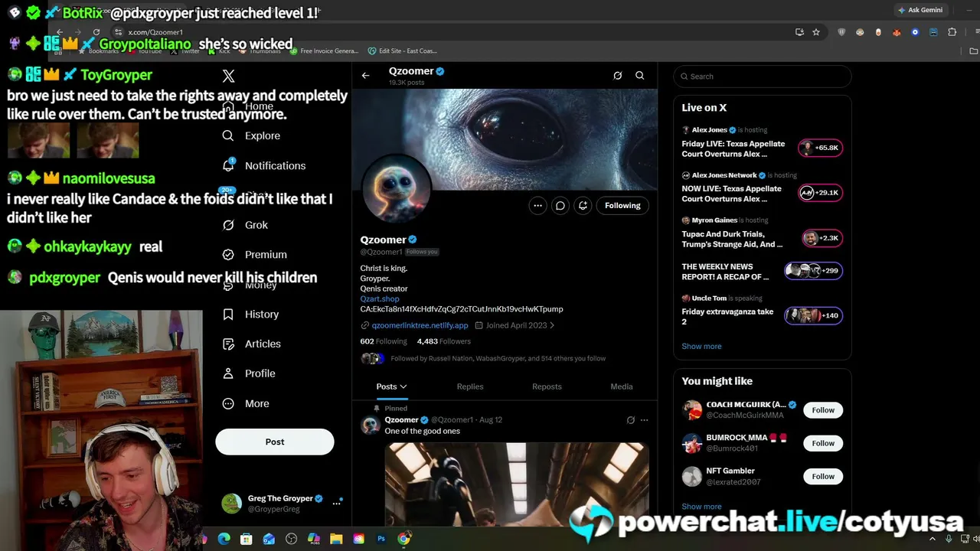The image size is (980, 551).
Task: Open the qzoomerlinktree.netlify.app link
Action: click(x=420, y=325)
